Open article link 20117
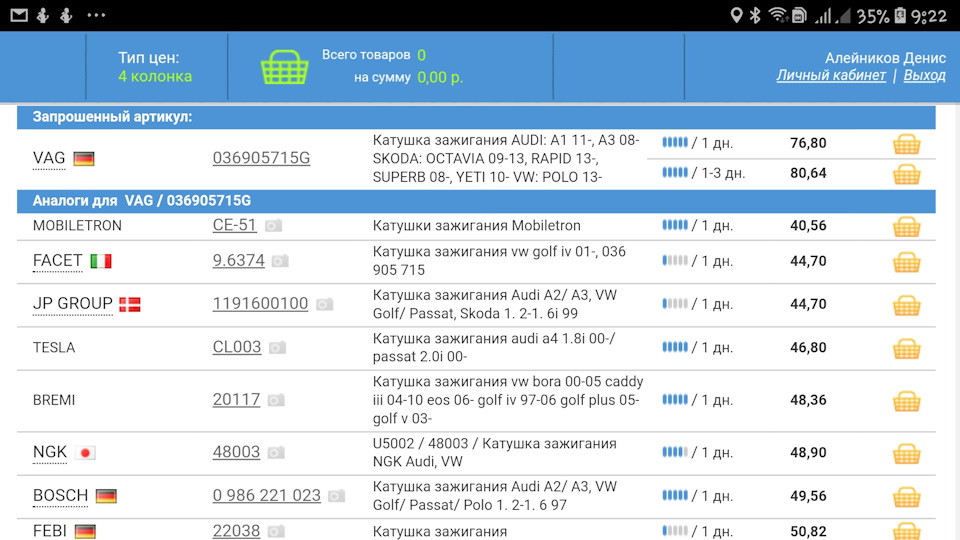 236,400
